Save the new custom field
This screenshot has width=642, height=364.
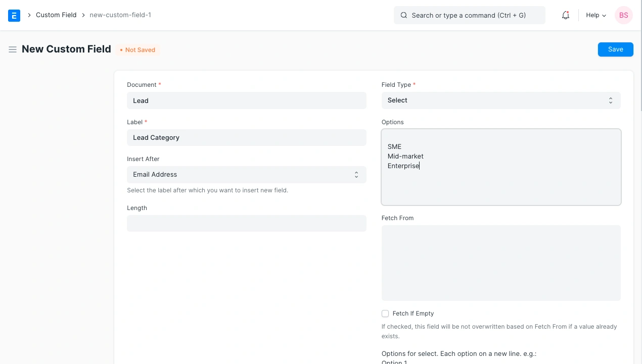point(615,49)
